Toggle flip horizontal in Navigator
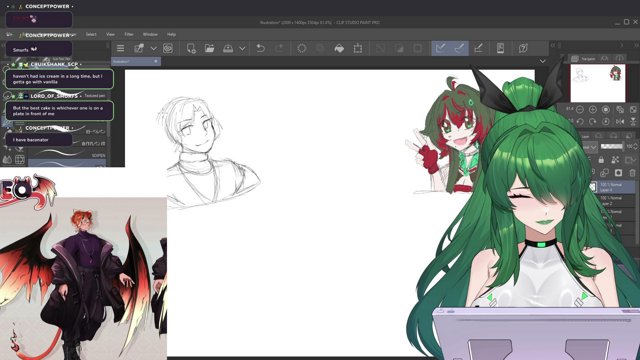Viewport: 640px width, 360px height. coord(620,122)
